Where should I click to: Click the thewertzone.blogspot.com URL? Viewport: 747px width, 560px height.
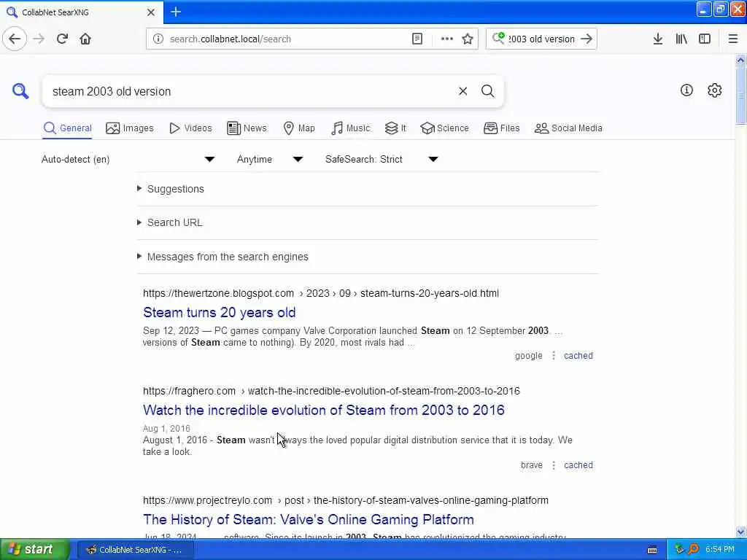[x=321, y=293]
